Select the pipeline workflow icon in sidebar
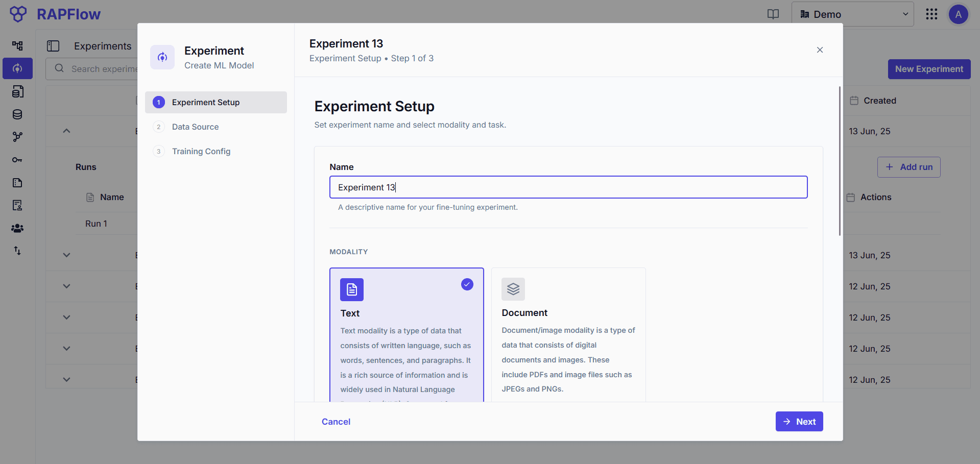The image size is (980, 464). [17, 45]
